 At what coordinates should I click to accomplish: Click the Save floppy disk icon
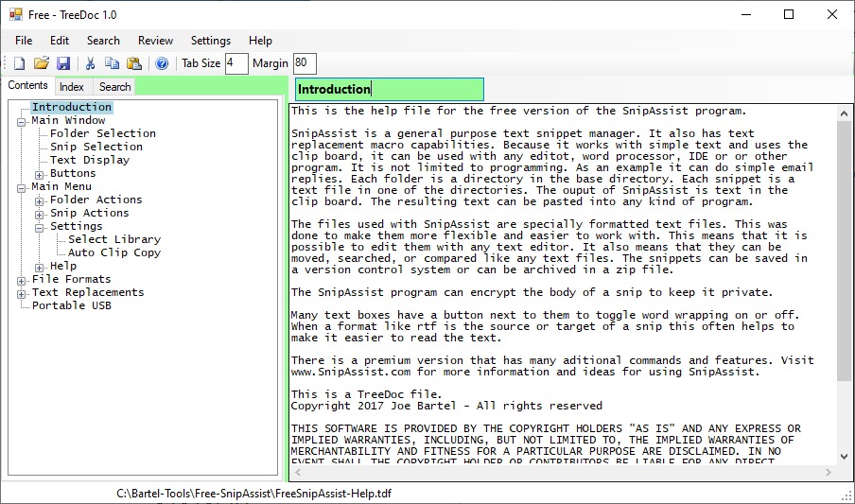click(x=63, y=63)
